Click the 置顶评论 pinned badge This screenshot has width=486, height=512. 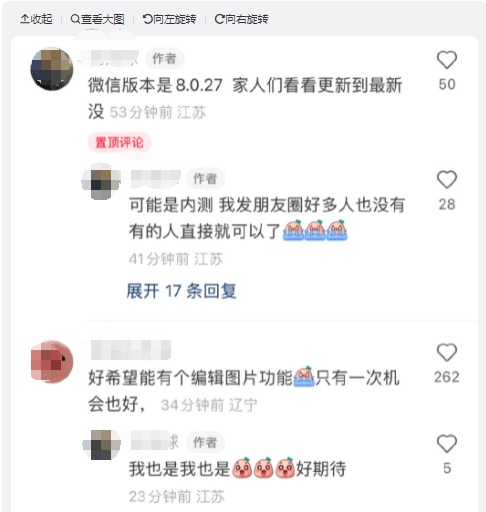pyautogui.click(x=119, y=143)
